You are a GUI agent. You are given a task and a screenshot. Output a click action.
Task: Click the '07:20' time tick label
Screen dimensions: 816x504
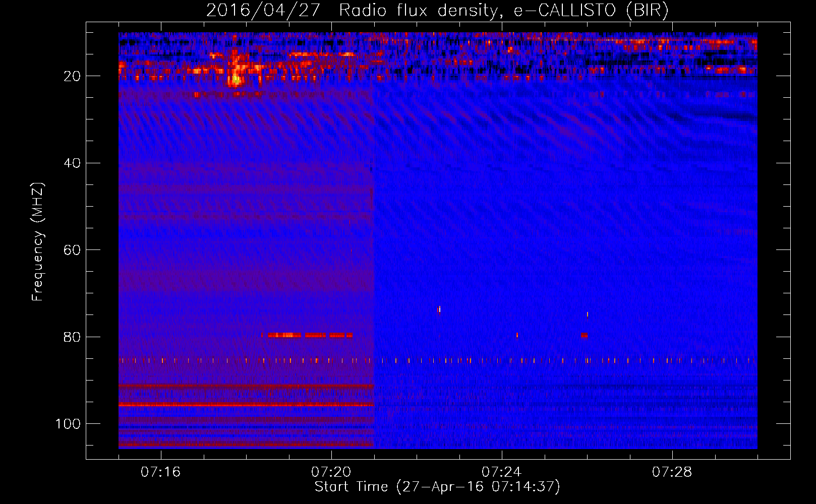click(x=331, y=472)
